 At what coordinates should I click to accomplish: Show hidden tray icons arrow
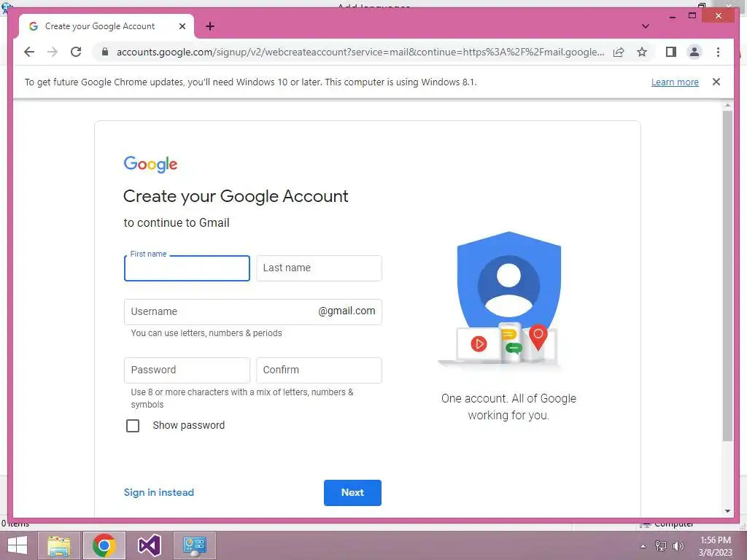pyautogui.click(x=643, y=546)
